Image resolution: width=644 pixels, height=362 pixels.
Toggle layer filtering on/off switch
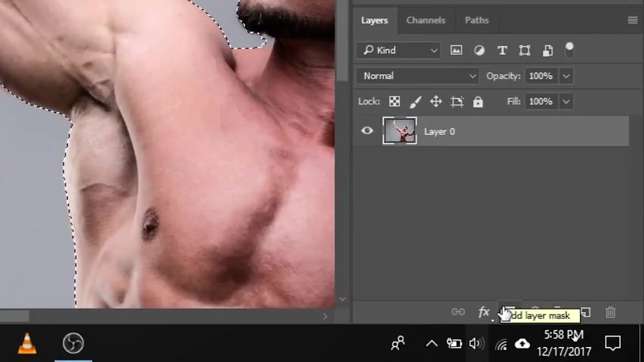pos(569,50)
